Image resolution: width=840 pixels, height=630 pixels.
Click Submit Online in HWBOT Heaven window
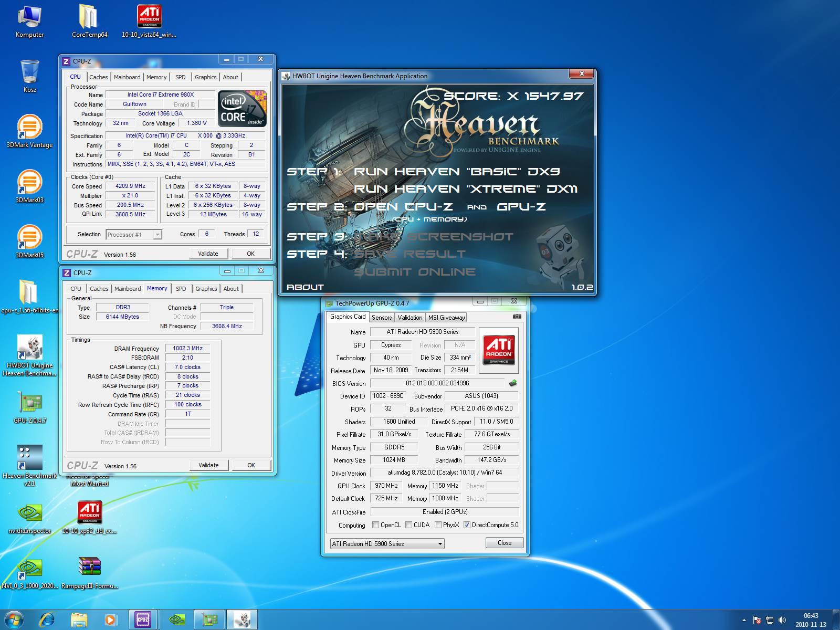coord(415,272)
